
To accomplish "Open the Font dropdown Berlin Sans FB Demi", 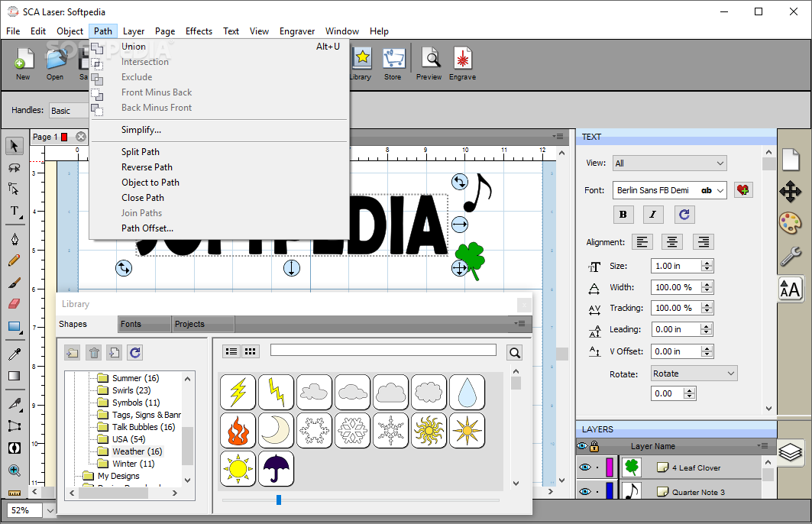I will pos(670,190).
